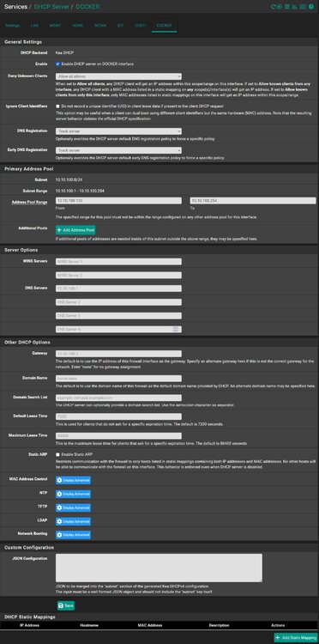The height and width of the screenshot is (644, 319).
Task: Switch to the IOT tab
Action: coord(120,26)
